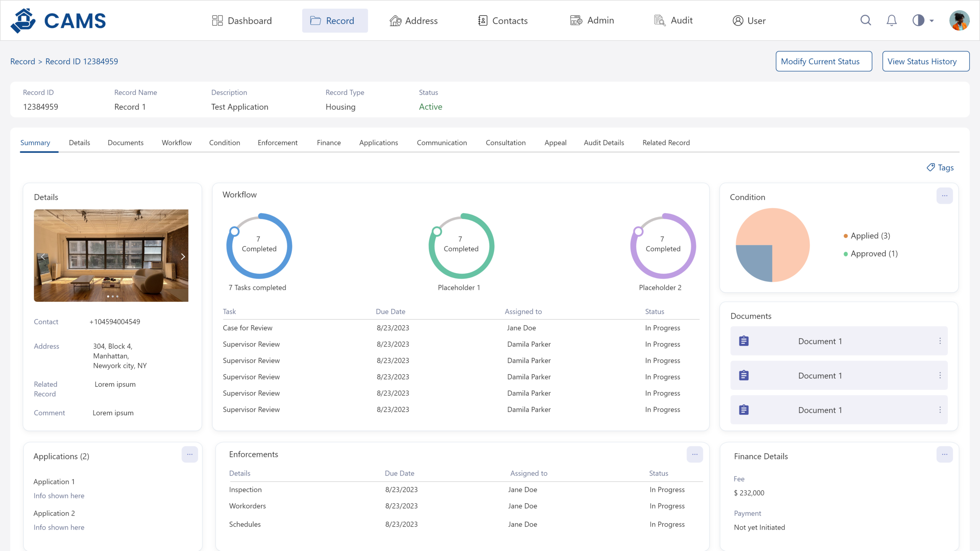Switch to the Enforcement tab

[277, 143]
